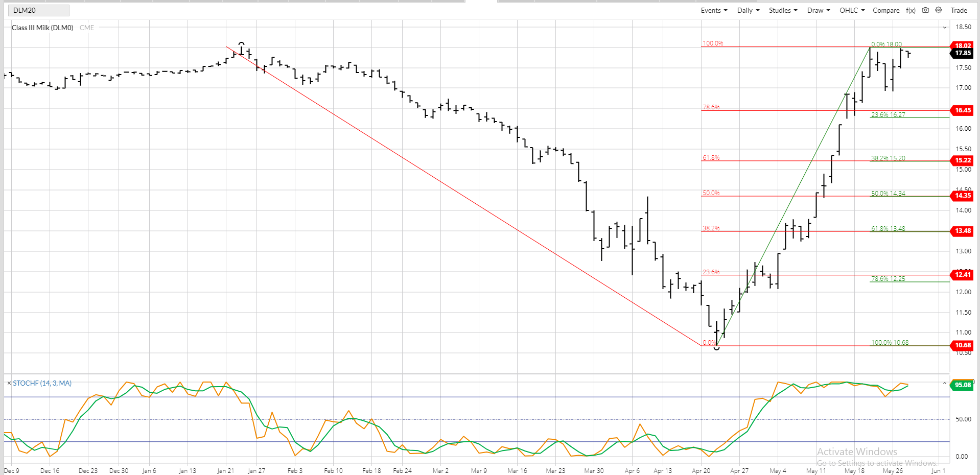980x475 pixels.
Task: Click the 10.68 red price marker
Action: (x=963, y=345)
